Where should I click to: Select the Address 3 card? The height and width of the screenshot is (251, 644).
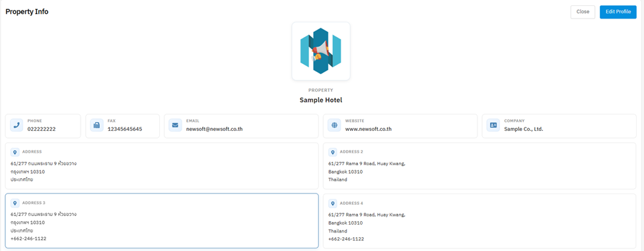[x=162, y=221]
